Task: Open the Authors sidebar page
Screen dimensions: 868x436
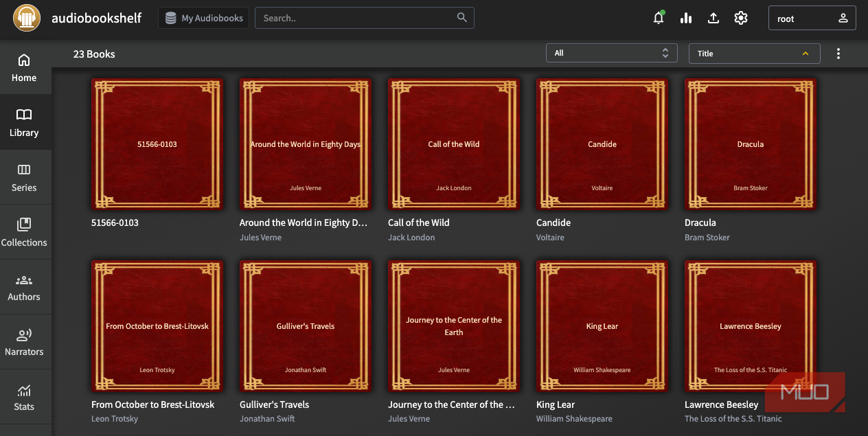Action: click(24, 287)
